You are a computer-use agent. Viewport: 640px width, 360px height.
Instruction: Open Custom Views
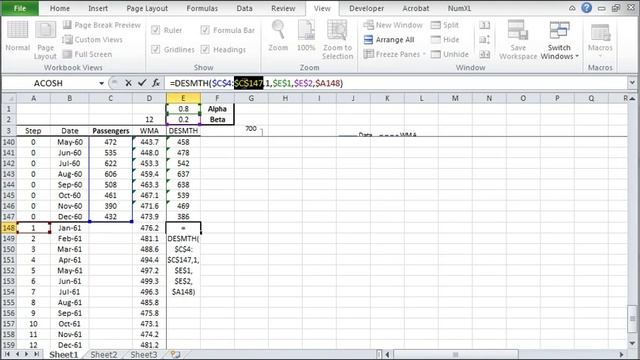click(93, 40)
